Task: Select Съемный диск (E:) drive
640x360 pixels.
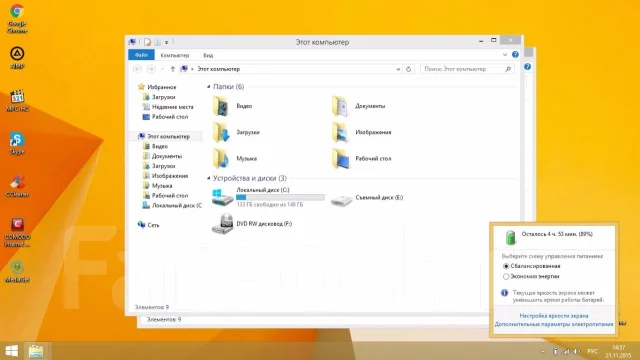Action: point(367,198)
